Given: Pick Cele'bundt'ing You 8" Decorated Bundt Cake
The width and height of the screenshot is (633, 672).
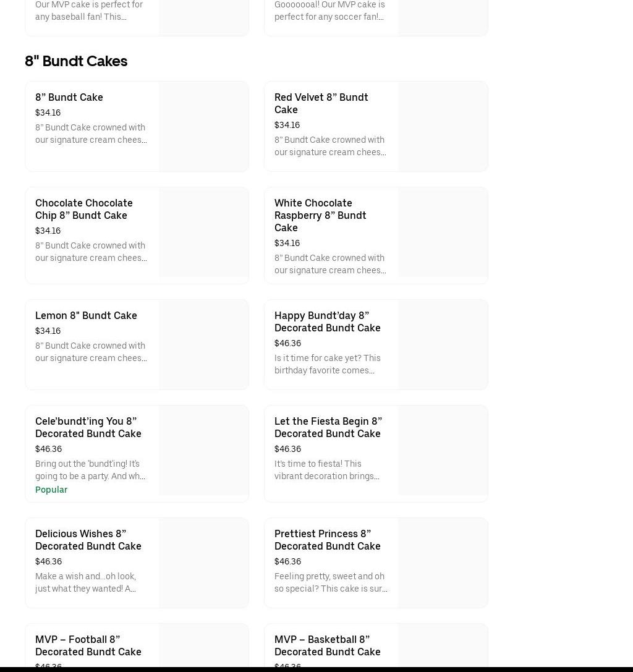Looking at the screenshot, I should (x=88, y=427).
